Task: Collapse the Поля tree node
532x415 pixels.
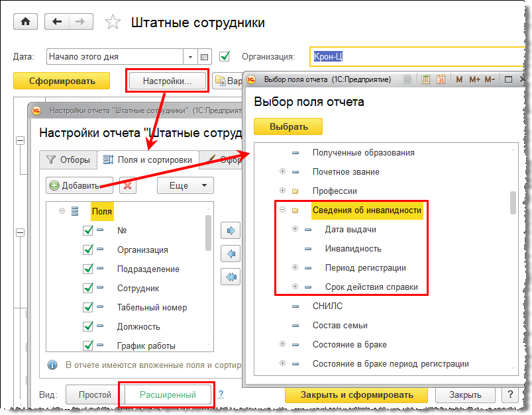Action: click(62, 211)
